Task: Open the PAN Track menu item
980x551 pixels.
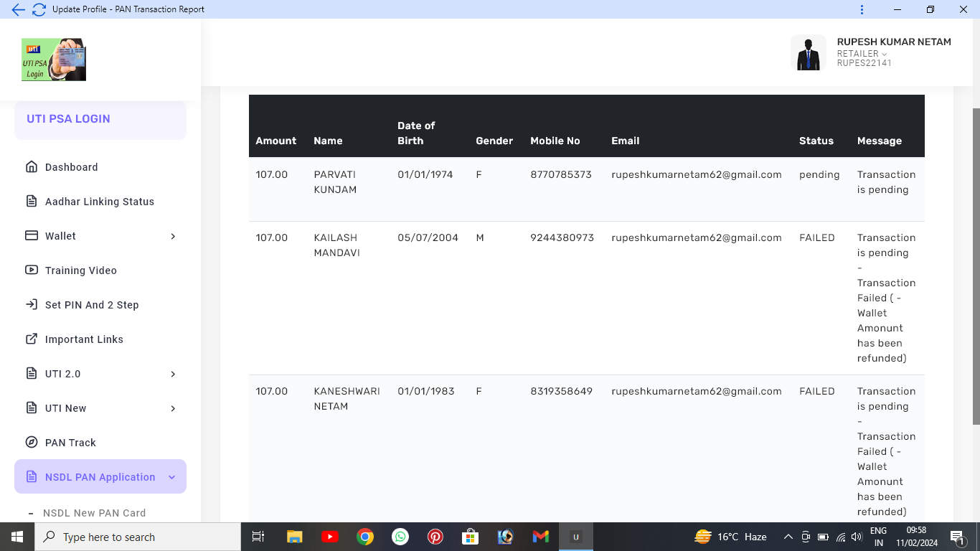Action: point(70,443)
